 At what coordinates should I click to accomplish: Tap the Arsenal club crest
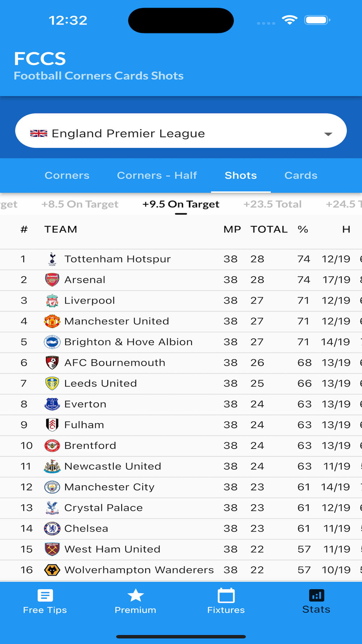click(x=52, y=280)
